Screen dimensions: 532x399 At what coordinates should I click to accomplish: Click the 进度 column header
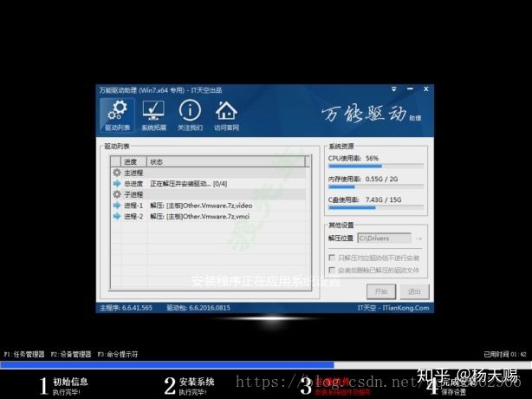click(x=133, y=162)
